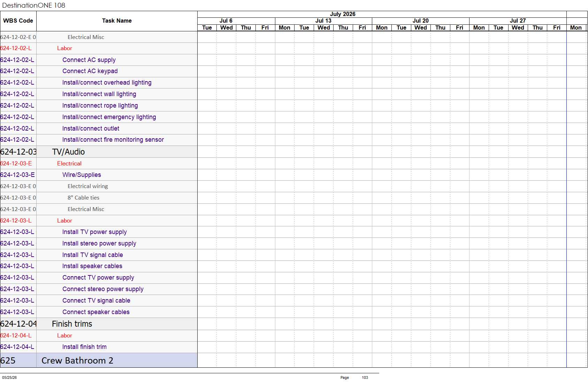Click the Jul 27 week header

click(518, 21)
